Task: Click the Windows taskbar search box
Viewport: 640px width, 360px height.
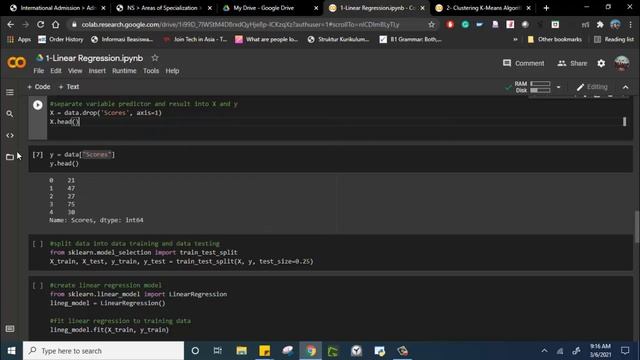Action: pyautogui.click(x=104, y=351)
